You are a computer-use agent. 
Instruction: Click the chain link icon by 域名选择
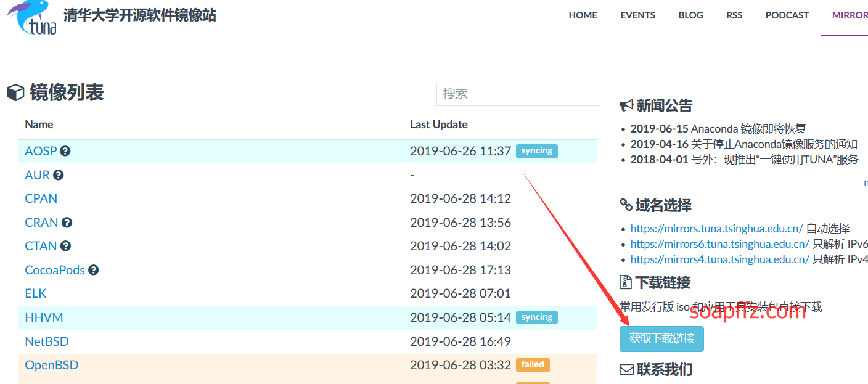tap(626, 205)
